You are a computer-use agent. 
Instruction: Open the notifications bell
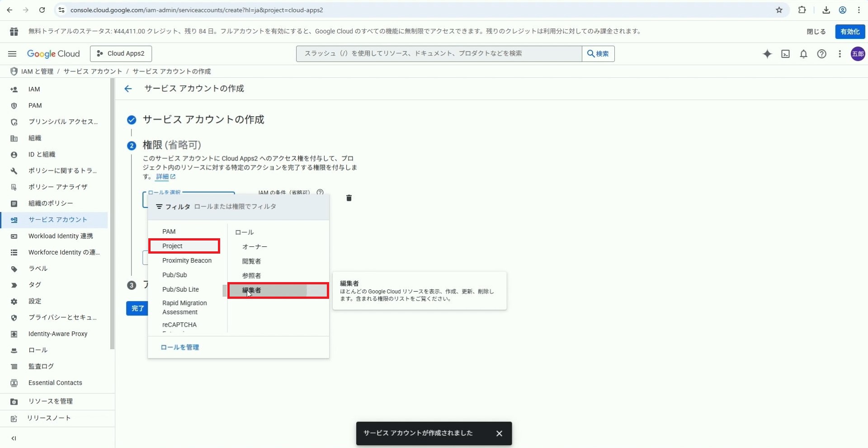click(x=803, y=54)
